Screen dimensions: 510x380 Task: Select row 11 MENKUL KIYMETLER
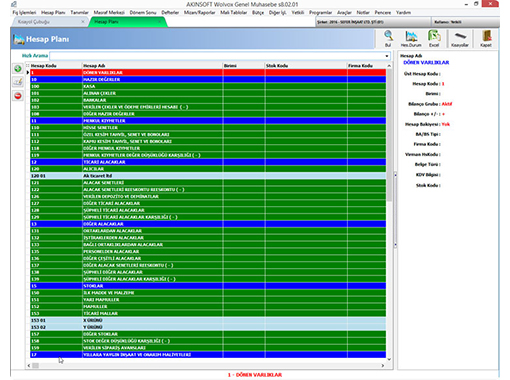click(x=208, y=121)
